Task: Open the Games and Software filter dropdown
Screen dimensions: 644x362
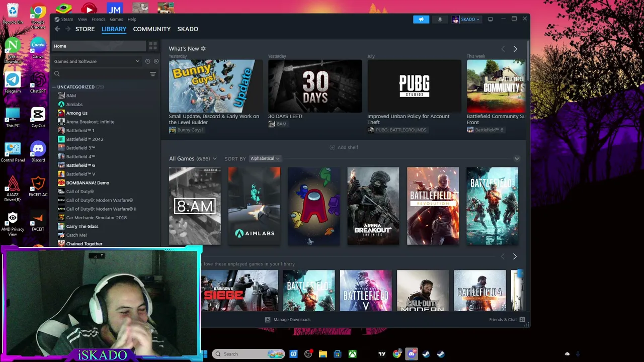Action: point(97,61)
